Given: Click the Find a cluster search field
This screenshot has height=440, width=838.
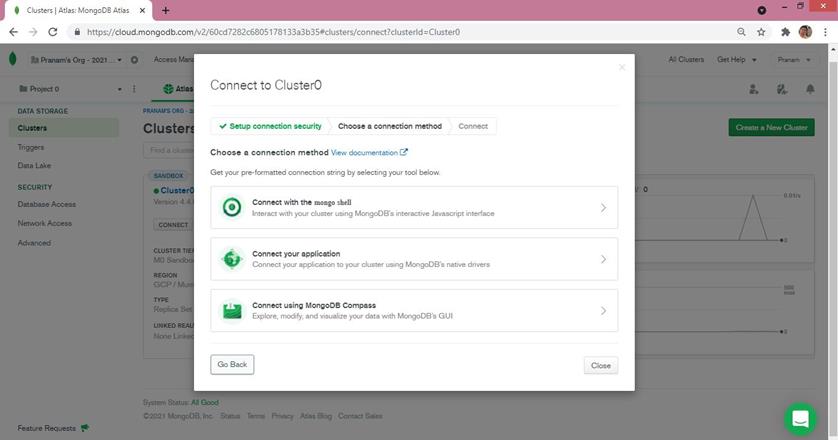Looking at the screenshot, I should click(x=168, y=150).
